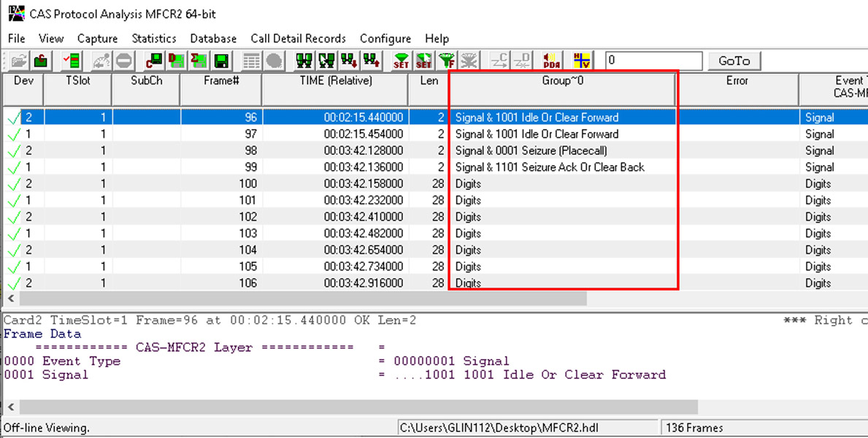Click the greyed C arrows toolbar icon
This screenshot has height=438, width=868.
(499, 61)
